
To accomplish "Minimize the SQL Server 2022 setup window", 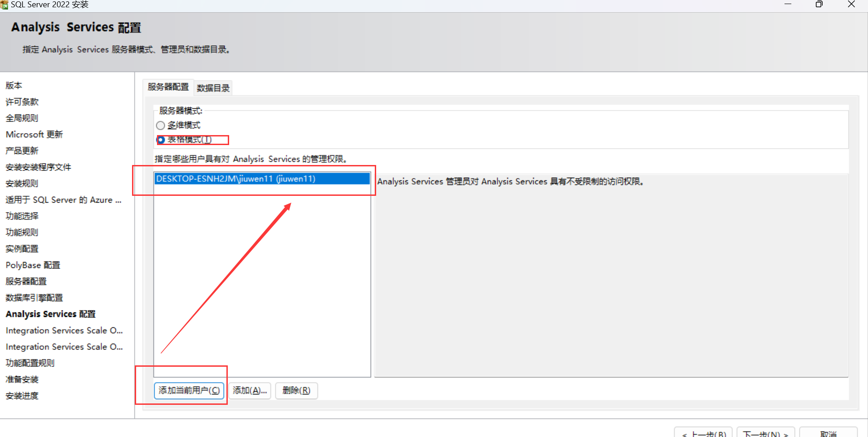I will 788,4.
